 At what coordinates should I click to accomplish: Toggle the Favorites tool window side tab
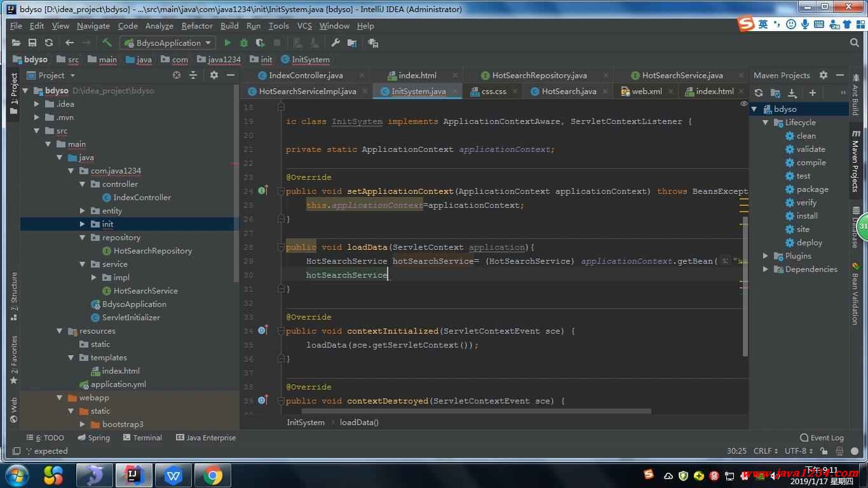14,360
